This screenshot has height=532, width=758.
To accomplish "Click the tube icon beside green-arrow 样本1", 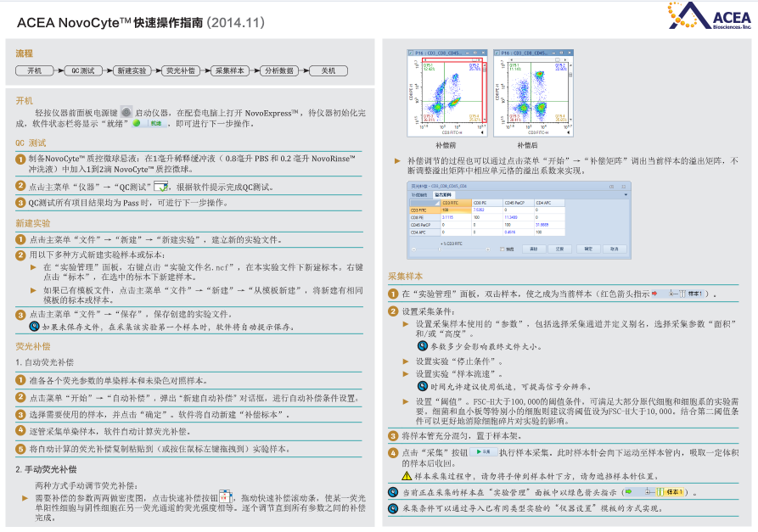I will click(660, 492).
